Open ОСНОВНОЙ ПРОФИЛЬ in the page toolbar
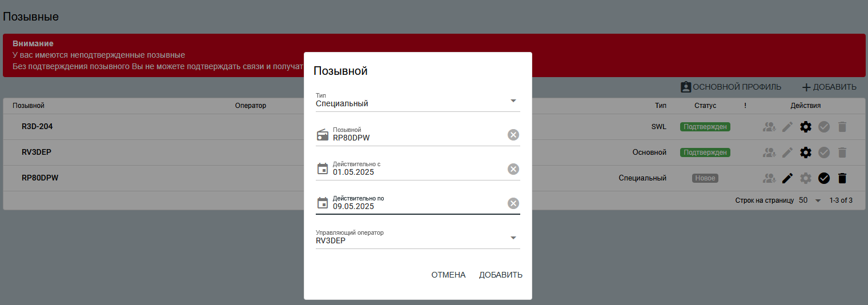868x305 pixels. click(731, 87)
